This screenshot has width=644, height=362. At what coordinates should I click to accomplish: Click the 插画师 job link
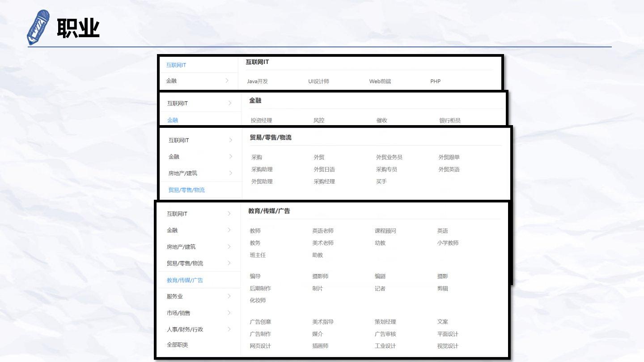point(320,346)
